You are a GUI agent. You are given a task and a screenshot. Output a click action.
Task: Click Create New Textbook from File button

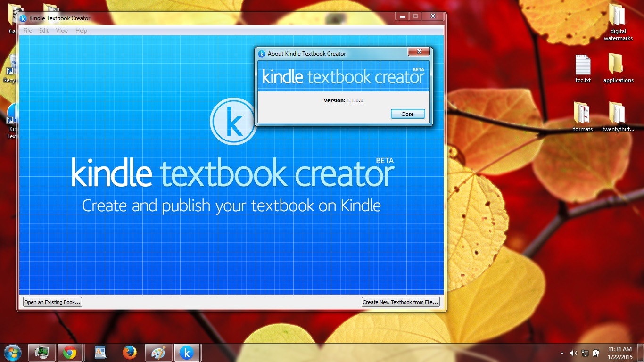(x=401, y=302)
